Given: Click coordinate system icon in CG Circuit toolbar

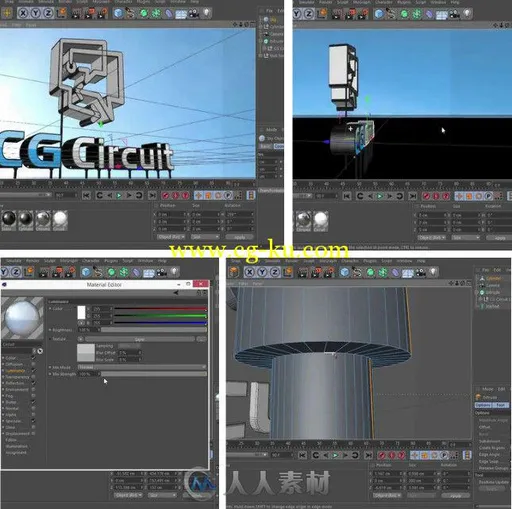Looking at the screenshot, I should coord(62,13).
